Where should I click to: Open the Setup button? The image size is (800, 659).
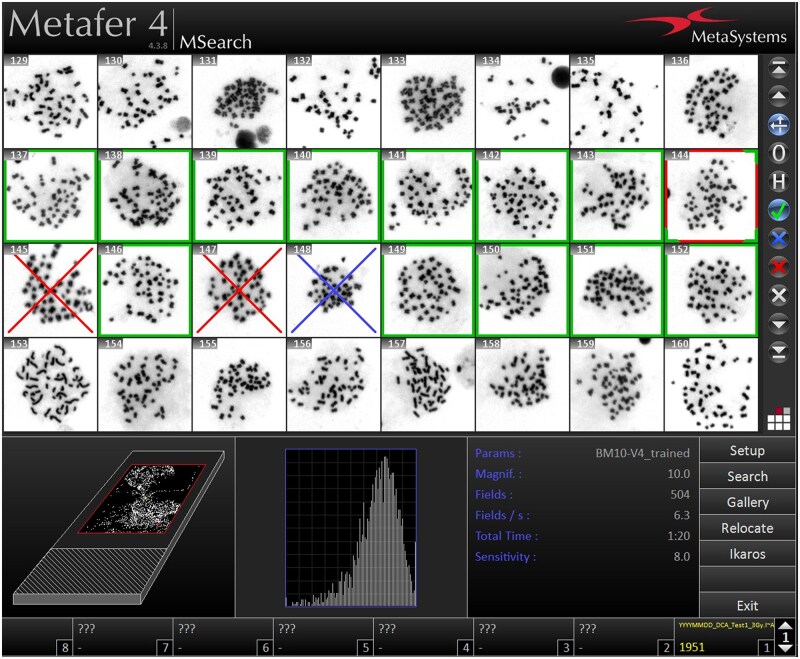[747, 450]
